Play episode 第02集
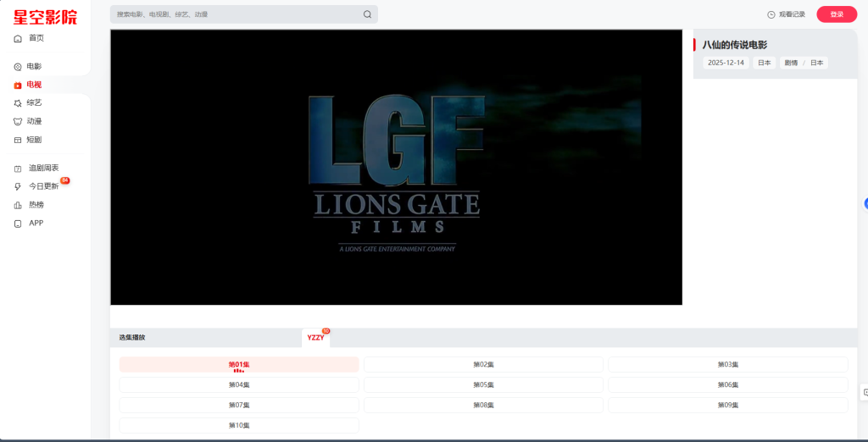Viewport: 868px width, 442px height. (x=483, y=364)
